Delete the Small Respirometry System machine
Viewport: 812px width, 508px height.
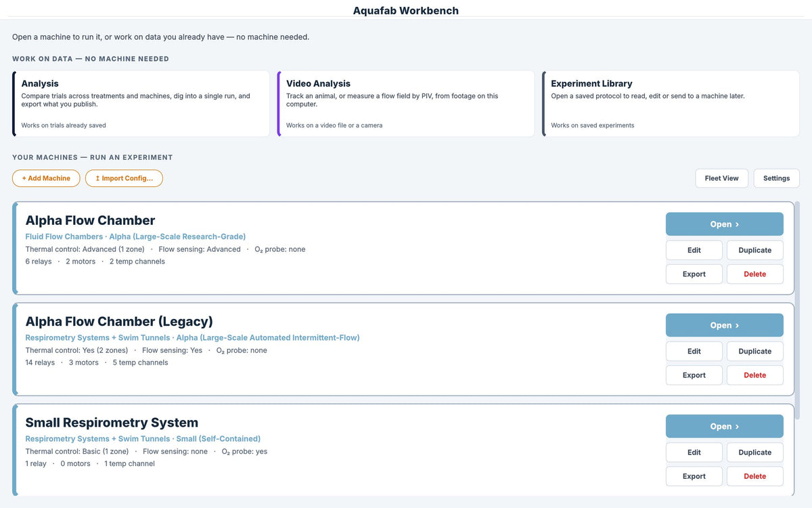pyautogui.click(x=755, y=476)
